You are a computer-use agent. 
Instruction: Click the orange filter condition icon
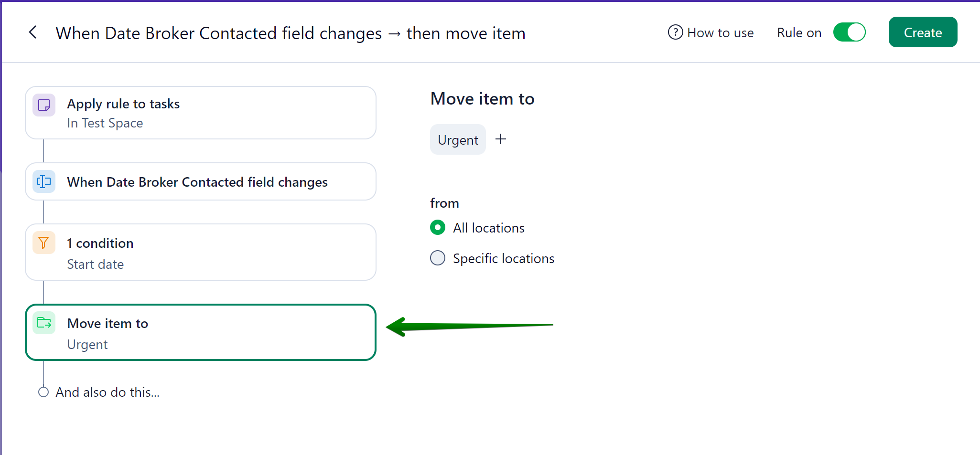pos(44,243)
